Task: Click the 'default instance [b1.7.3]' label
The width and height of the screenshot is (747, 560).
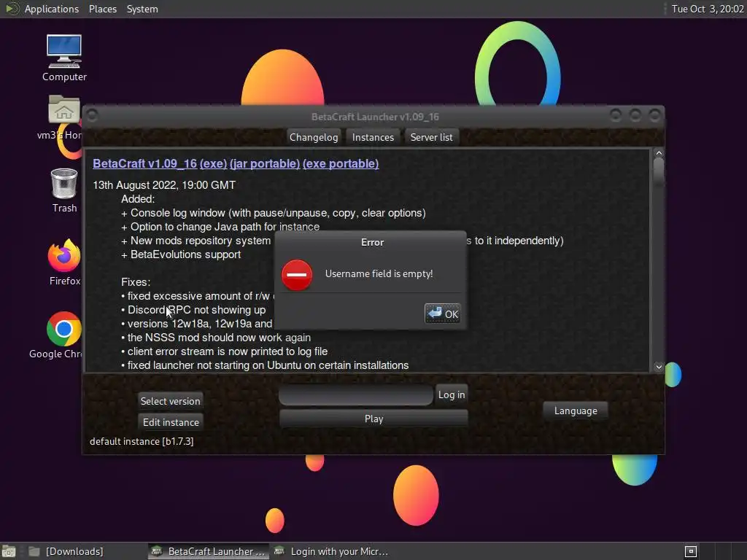Action: point(142,441)
